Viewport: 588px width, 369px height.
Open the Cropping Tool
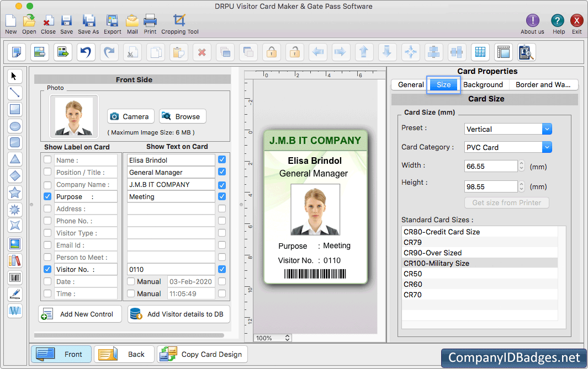[x=179, y=21]
